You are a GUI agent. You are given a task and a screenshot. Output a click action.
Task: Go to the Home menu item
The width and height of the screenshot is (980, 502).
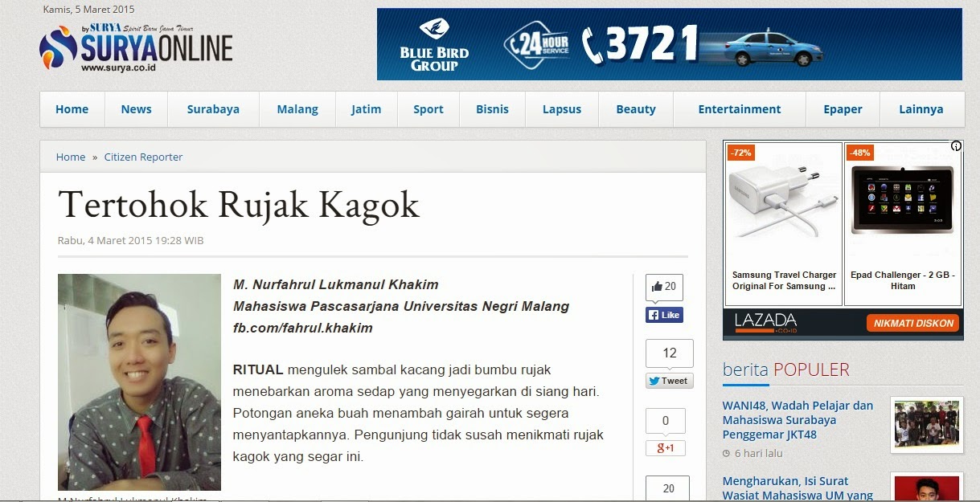click(x=72, y=109)
